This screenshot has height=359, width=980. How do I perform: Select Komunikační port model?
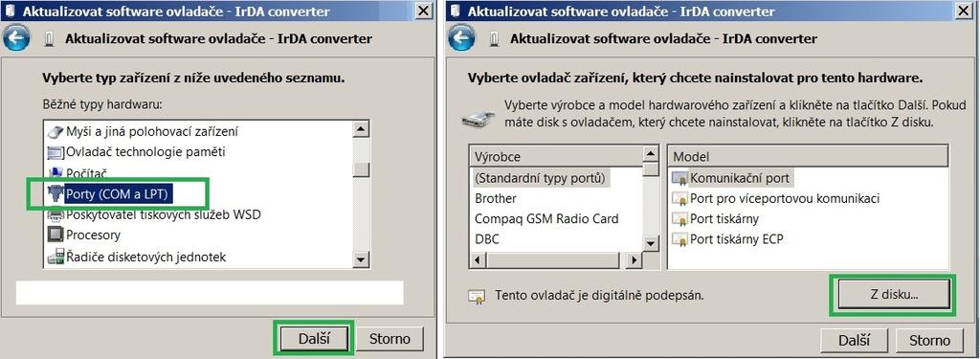pos(740,178)
